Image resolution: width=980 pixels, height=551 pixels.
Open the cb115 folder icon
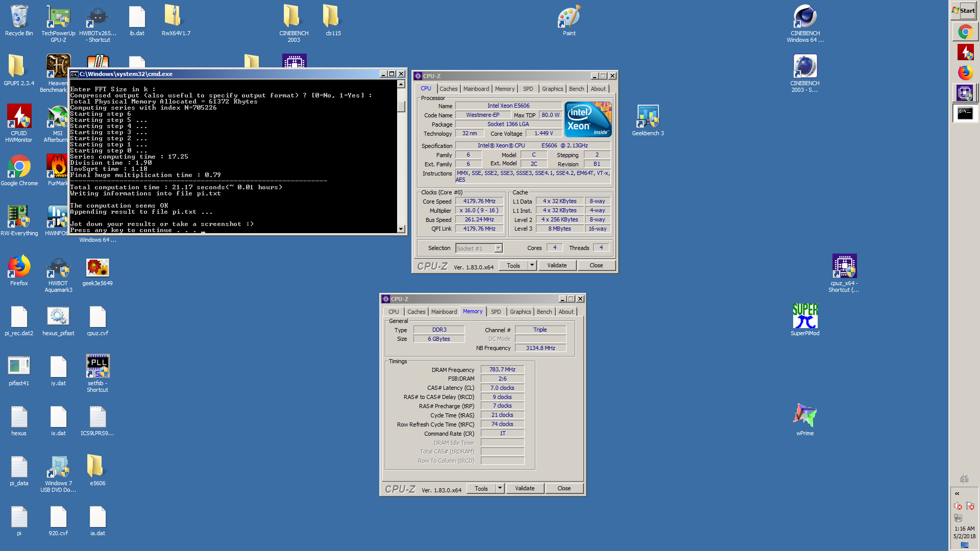pos(333,20)
